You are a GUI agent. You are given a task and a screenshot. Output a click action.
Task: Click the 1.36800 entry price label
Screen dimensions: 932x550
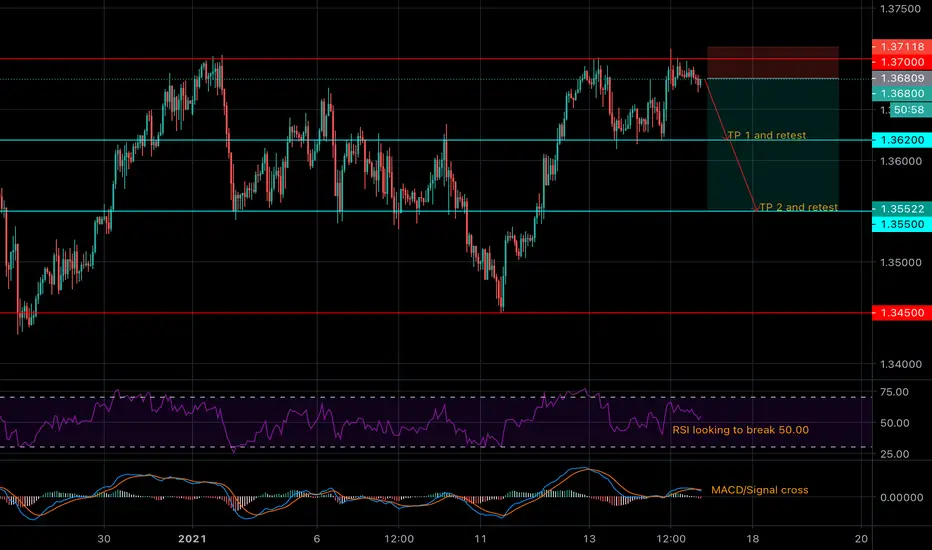(x=902, y=93)
